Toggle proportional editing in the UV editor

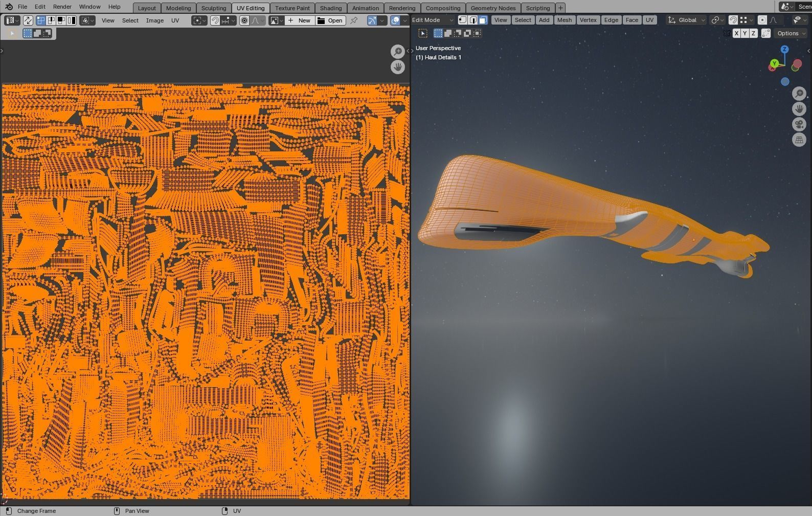(244, 20)
